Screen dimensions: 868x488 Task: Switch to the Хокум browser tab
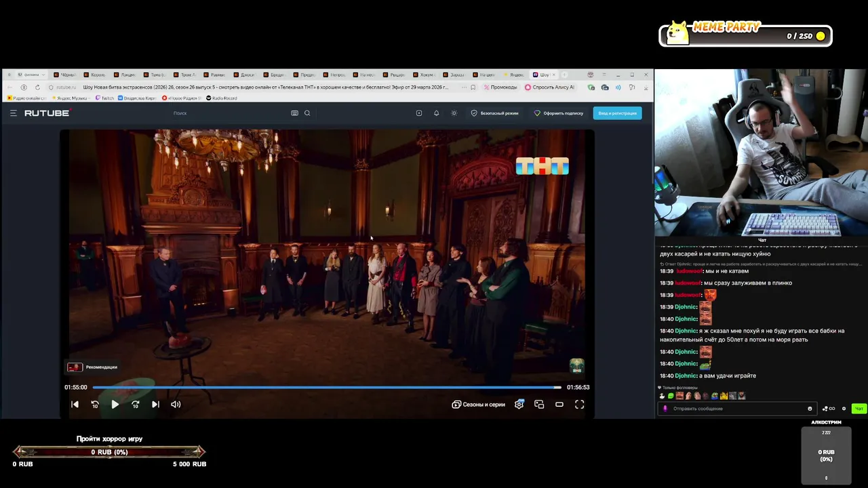point(424,75)
